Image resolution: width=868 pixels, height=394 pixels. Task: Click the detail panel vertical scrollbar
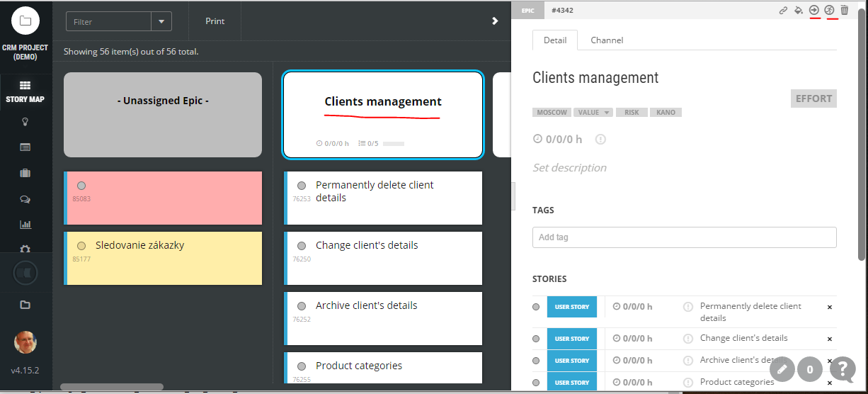pos(862,135)
